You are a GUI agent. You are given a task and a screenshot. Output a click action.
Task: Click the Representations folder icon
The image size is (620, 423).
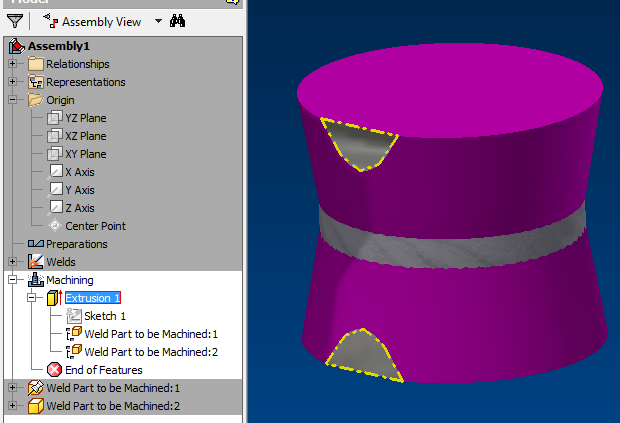coord(36,82)
